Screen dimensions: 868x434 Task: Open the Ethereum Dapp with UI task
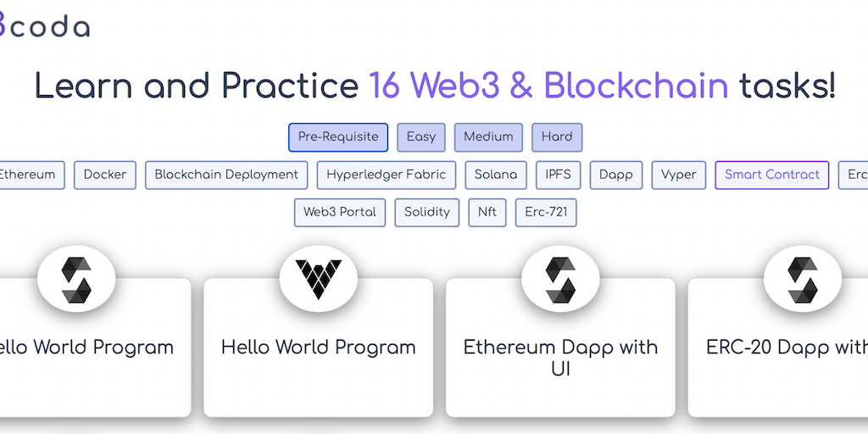(x=560, y=358)
